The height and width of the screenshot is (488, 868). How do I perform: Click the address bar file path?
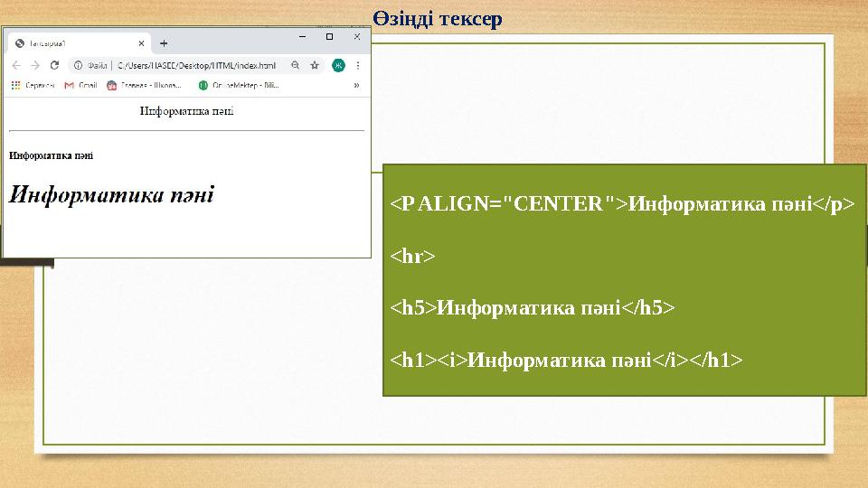point(196,65)
